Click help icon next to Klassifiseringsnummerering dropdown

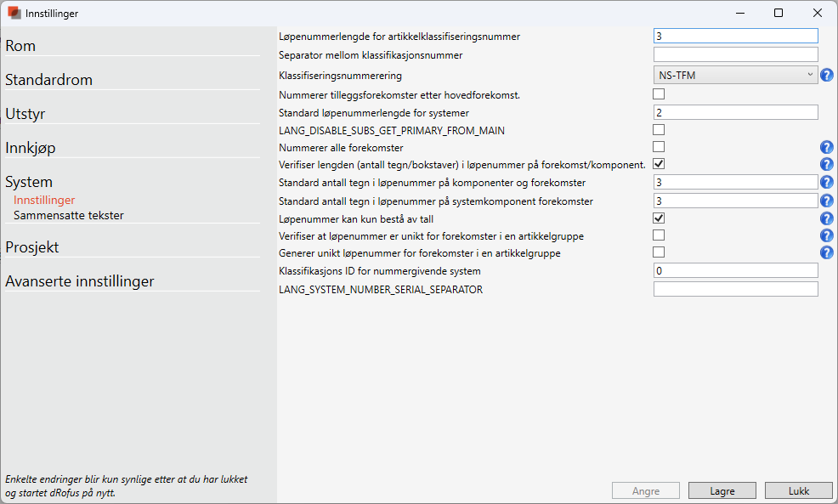pyautogui.click(x=826, y=76)
